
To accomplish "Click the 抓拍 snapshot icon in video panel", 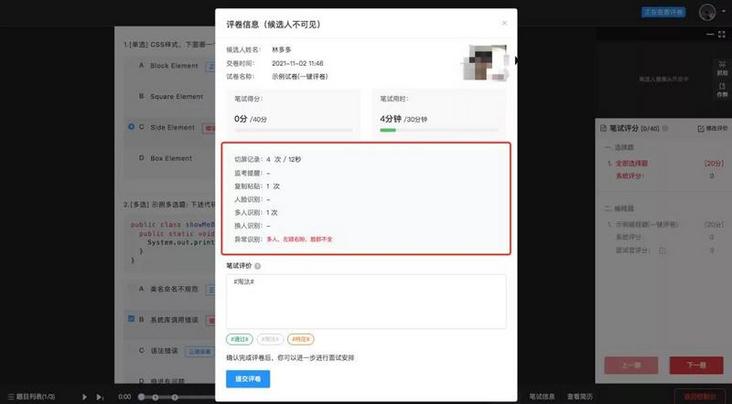I will click(x=722, y=68).
